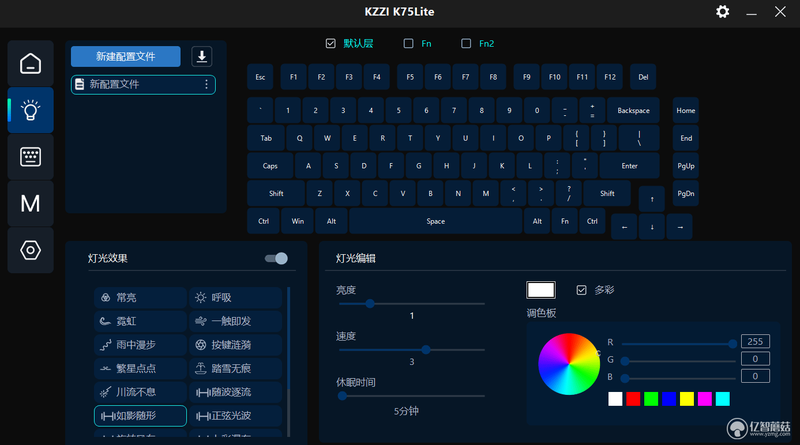800x445 pixels.
Task: Click the Caps key on virtual keyboard
Action: [270, 166]
